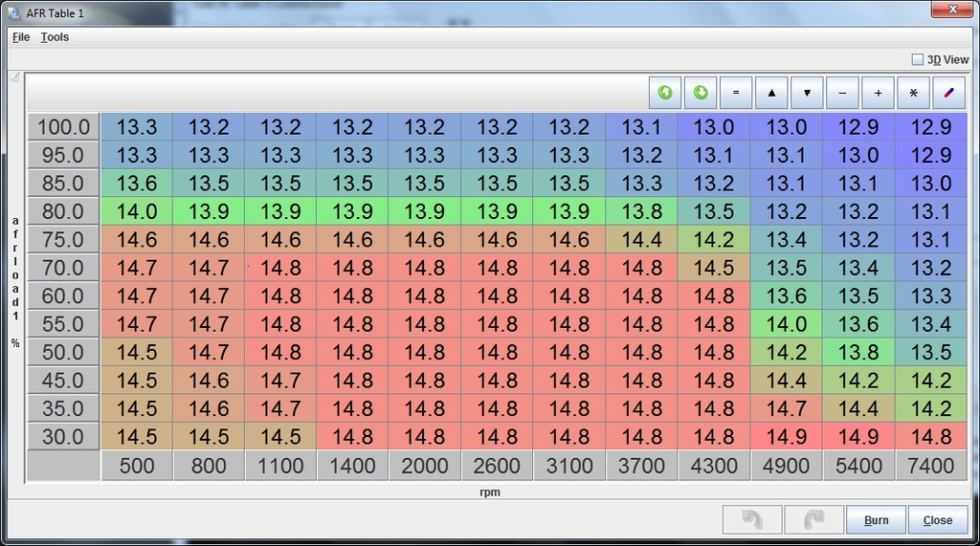Screen dimensions: 980x546
Task: Select AFR cell at 80.0 load, 500 rpm
Action: (x=136, y=211)
